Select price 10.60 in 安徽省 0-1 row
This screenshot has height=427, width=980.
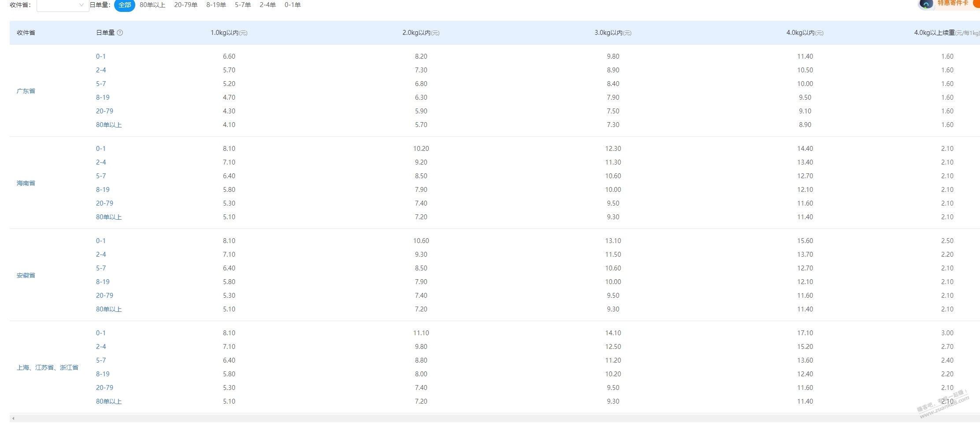click(x=421, y=241)
